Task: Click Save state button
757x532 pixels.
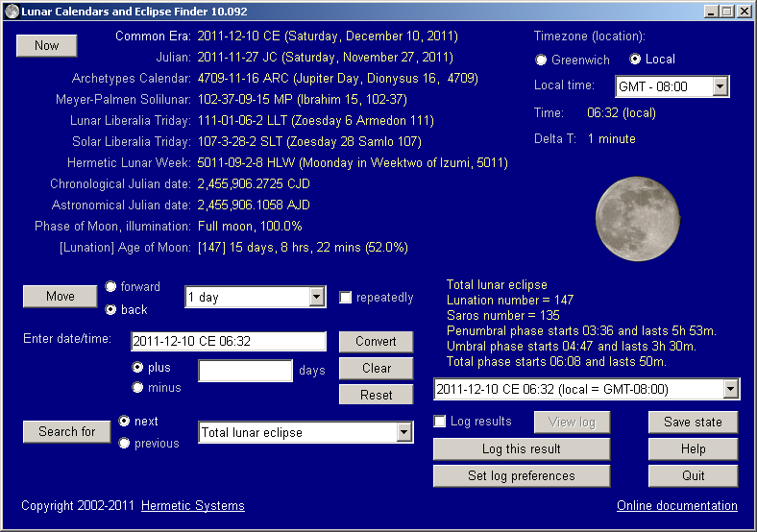Action: coord(693,422)
